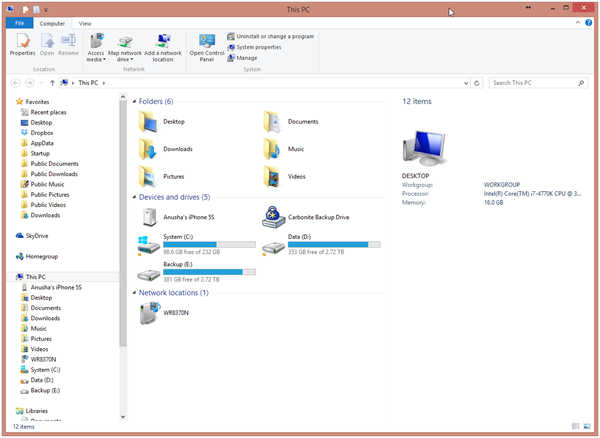The width and height of the screenshot is (600, 438).
Task: Click the refresh button beside address bar
Action: point(477,83)
